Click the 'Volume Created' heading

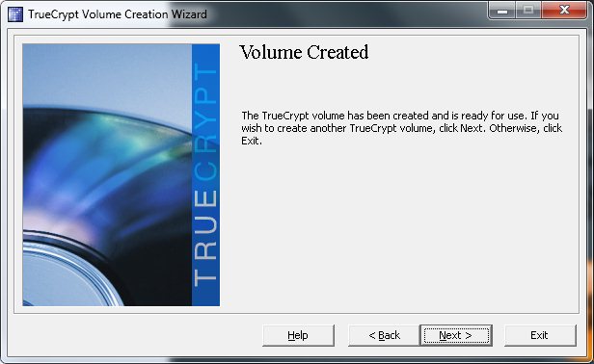coord(304,52)
